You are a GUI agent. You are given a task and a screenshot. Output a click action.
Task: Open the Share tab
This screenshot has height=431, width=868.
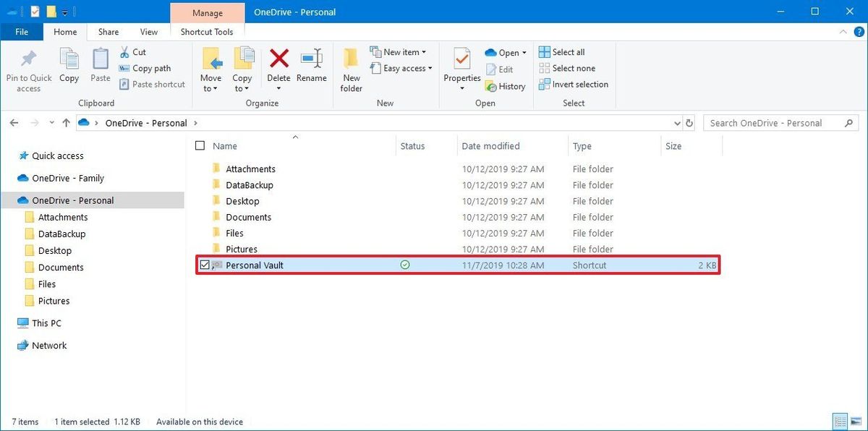[x=108, y=32]
